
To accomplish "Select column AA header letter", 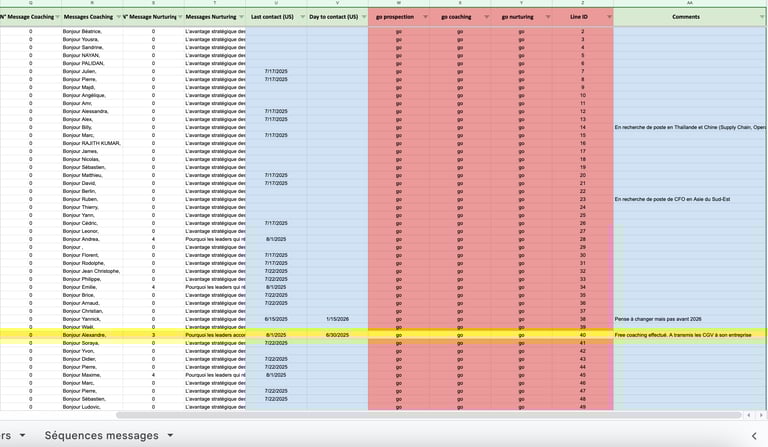I will point(690,3).
